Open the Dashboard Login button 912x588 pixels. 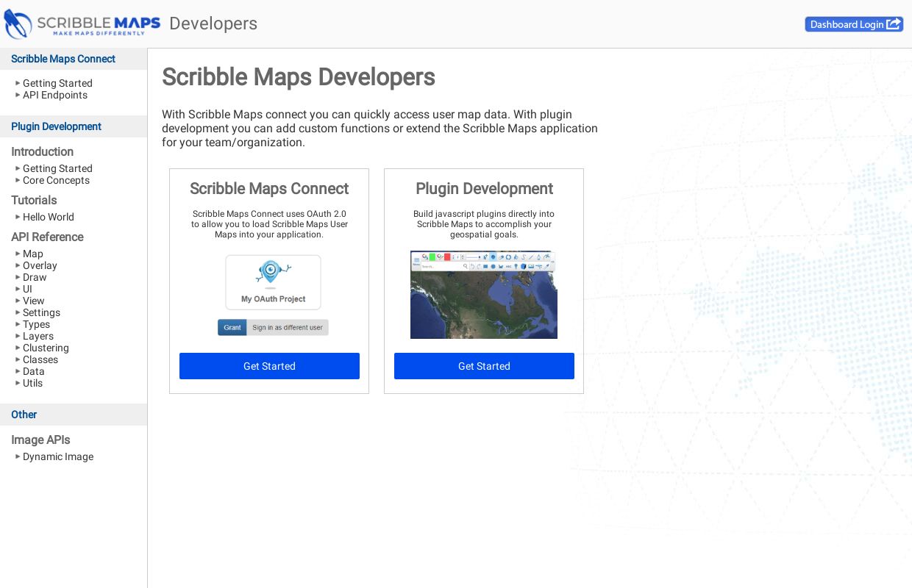854,24
